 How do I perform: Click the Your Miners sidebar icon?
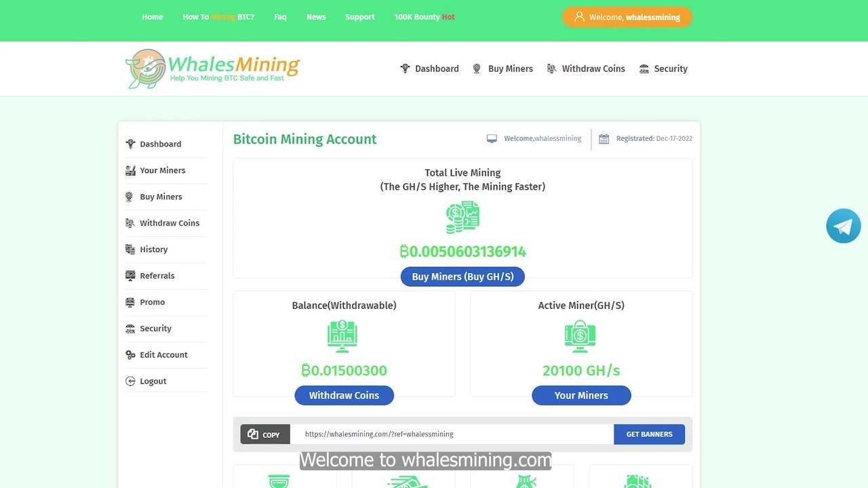pyautogui.click(x=130, y=170)
